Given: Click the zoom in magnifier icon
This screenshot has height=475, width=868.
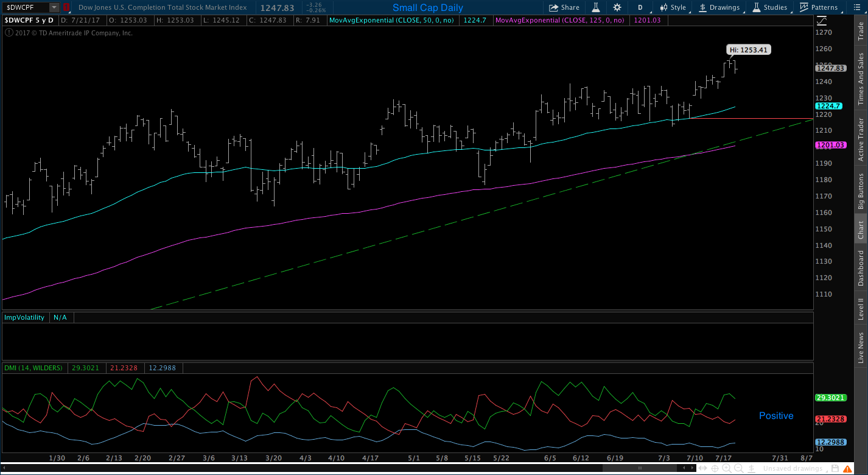Looking at the screenshot, I should [727, 468].
